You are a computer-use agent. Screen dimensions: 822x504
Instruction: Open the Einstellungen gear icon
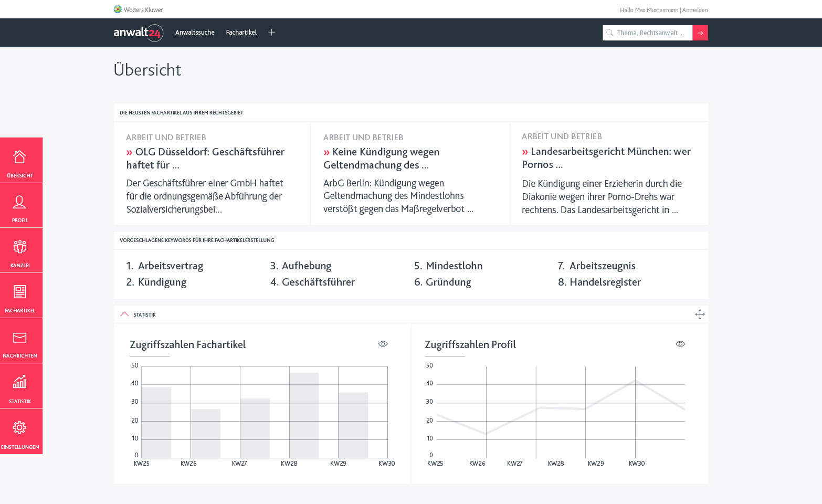(20, 428)
